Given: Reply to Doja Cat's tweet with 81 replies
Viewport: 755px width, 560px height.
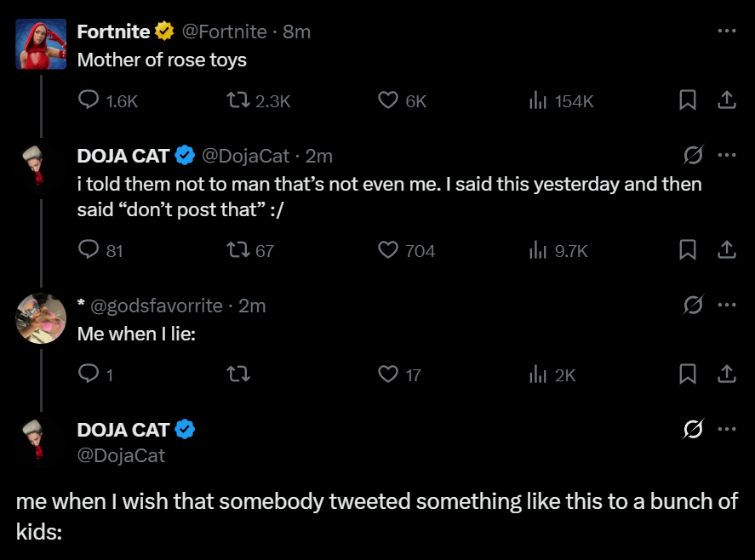Looking at the screenshot, I should point(89,250).
